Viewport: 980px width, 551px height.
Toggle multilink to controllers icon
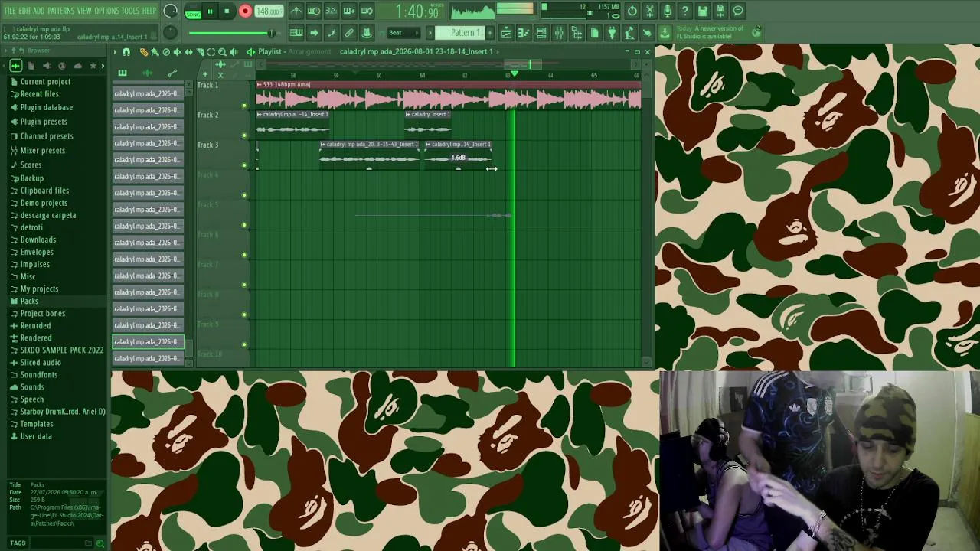[367, 33]
